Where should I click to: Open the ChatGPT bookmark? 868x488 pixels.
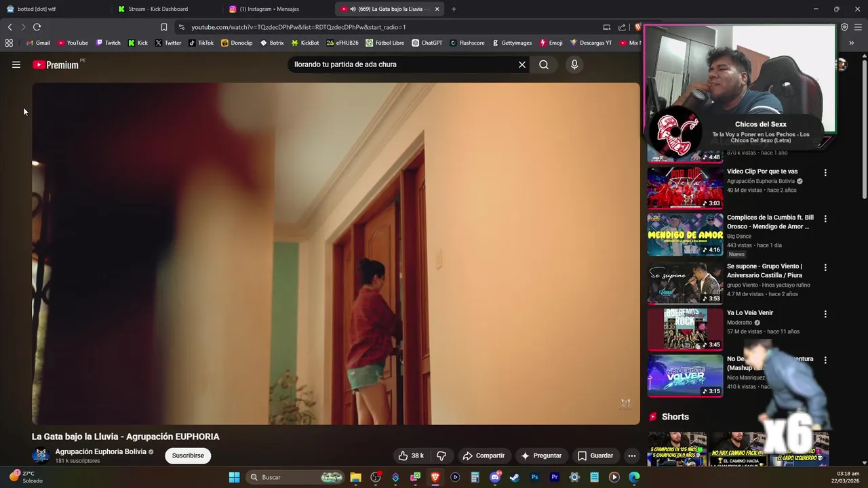tap(427, 43)
